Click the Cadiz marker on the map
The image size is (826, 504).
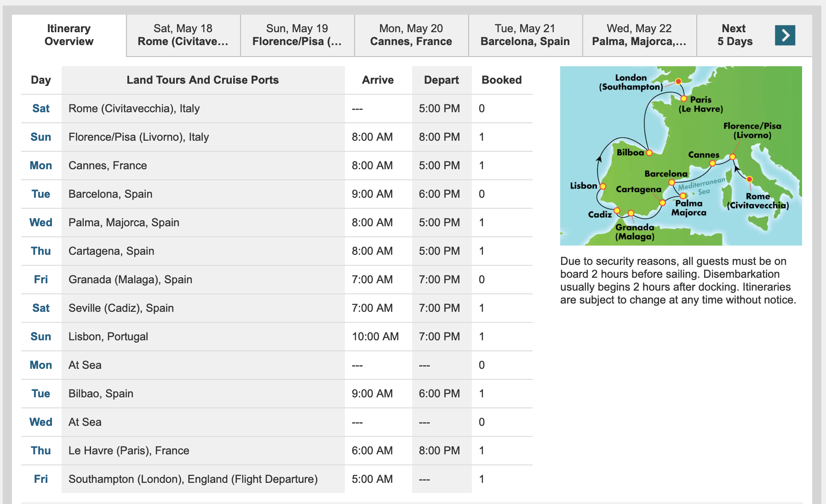coord(617,211)
